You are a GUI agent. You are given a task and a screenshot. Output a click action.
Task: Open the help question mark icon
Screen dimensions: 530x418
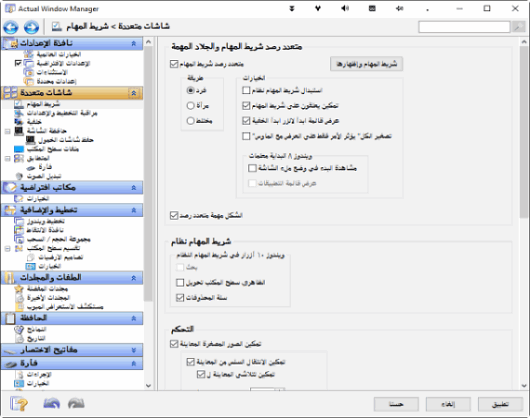point(19,404)
